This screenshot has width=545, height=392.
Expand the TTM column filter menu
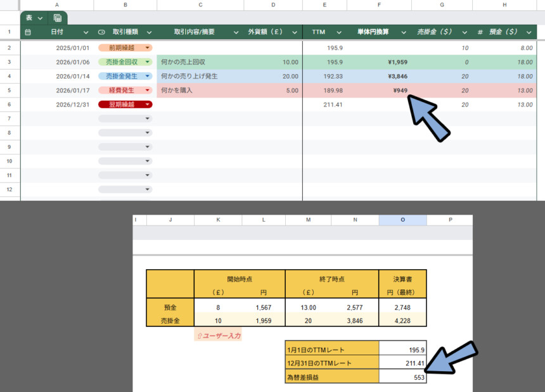pyautogui.click(x=339, y=32)
